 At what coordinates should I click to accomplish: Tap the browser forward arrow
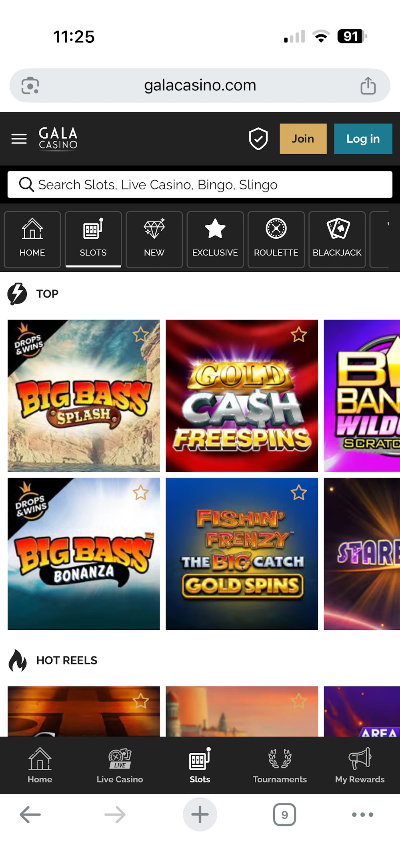click(115, 814)
